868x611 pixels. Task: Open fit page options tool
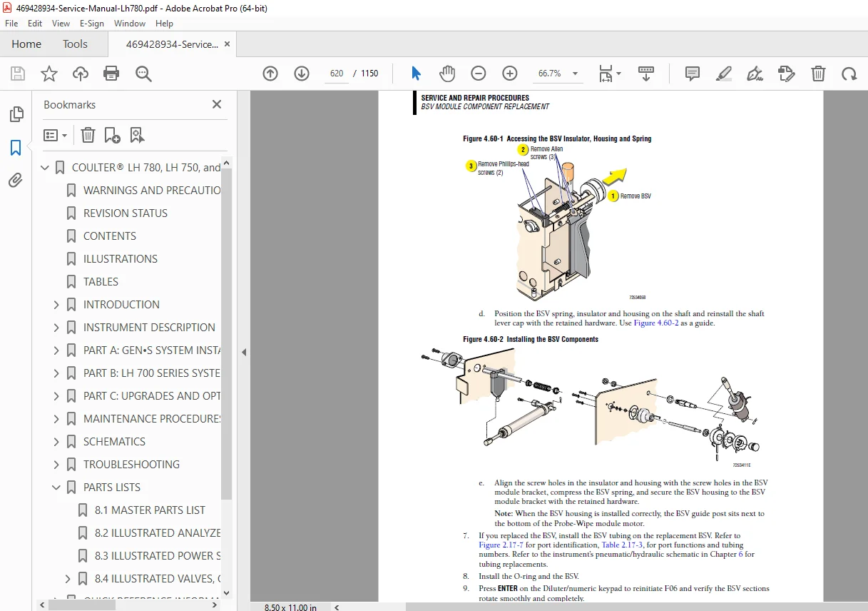pos(610,74)
